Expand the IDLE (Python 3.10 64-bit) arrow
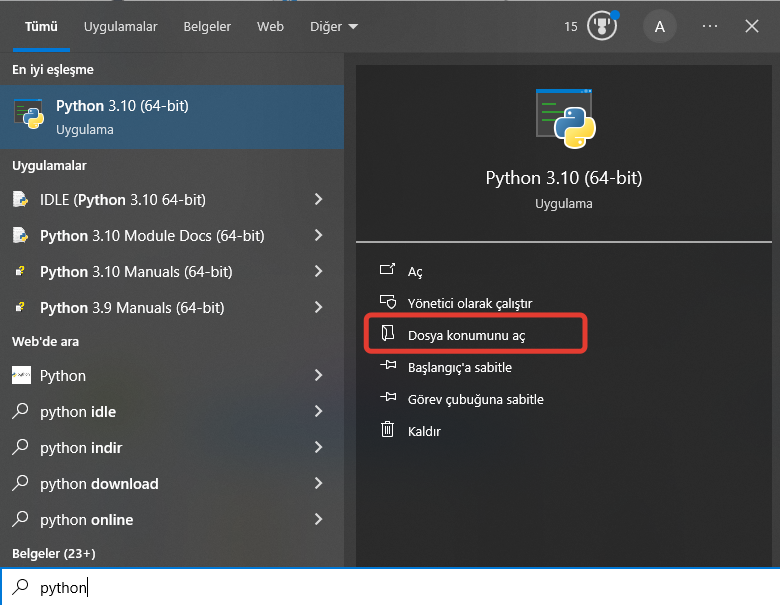780x605 pixels. [318, 199]
